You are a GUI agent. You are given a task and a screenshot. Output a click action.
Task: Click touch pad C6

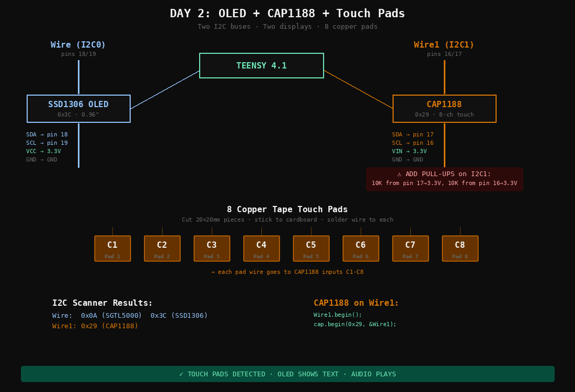click(x=361, y=248)
